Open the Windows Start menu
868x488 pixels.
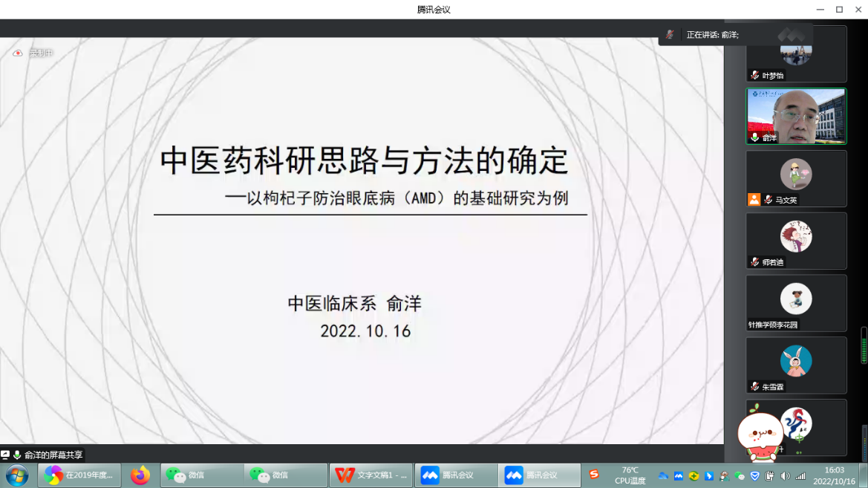pos(16,475)
